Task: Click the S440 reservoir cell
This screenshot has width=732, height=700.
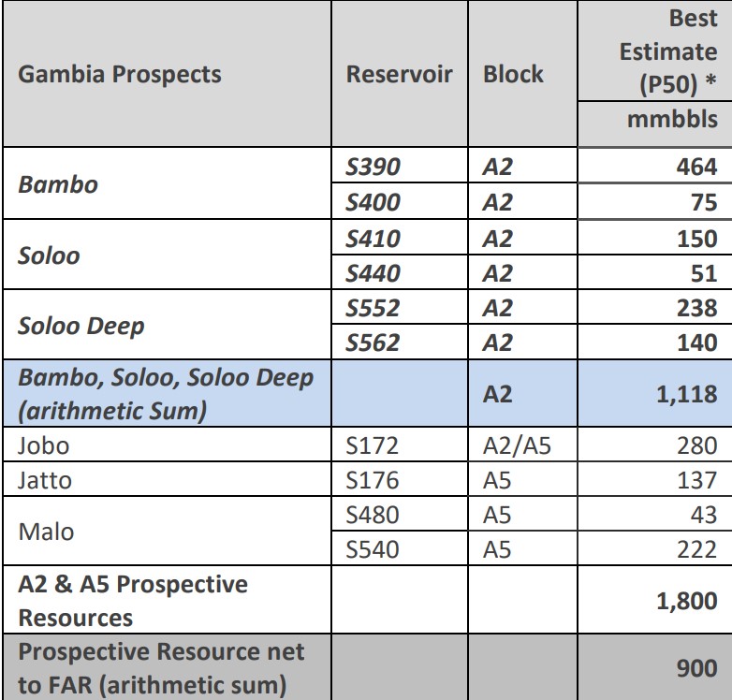Action: [373, 273]
